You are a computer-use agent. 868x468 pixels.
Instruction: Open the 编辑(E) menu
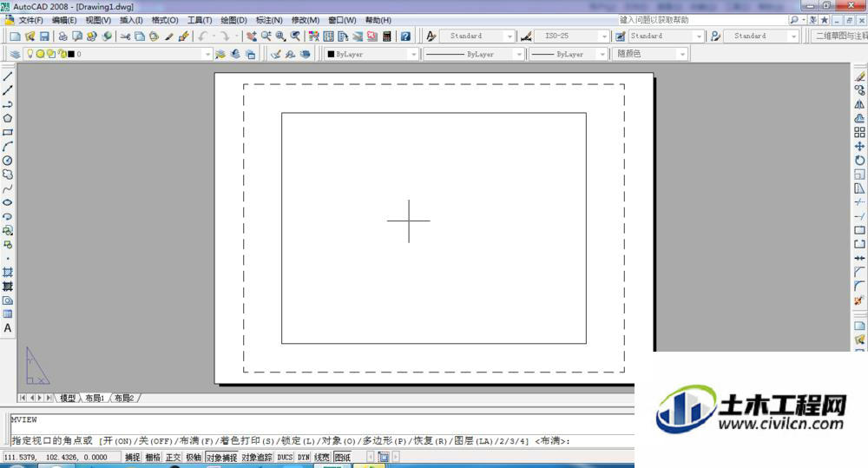pyautogui.click(x=64, y=20)
